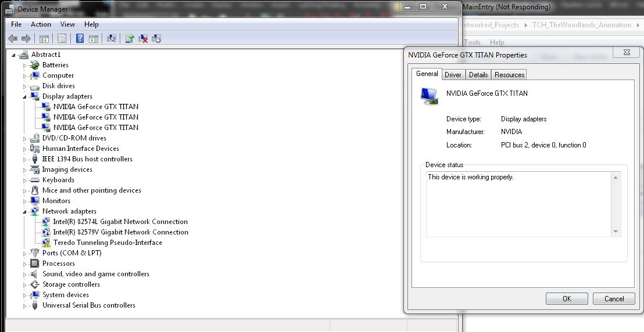Select the Sound, video and game controllers icon
The width and height of the screenshot is (644, 332).
click(x=34, y=274)
